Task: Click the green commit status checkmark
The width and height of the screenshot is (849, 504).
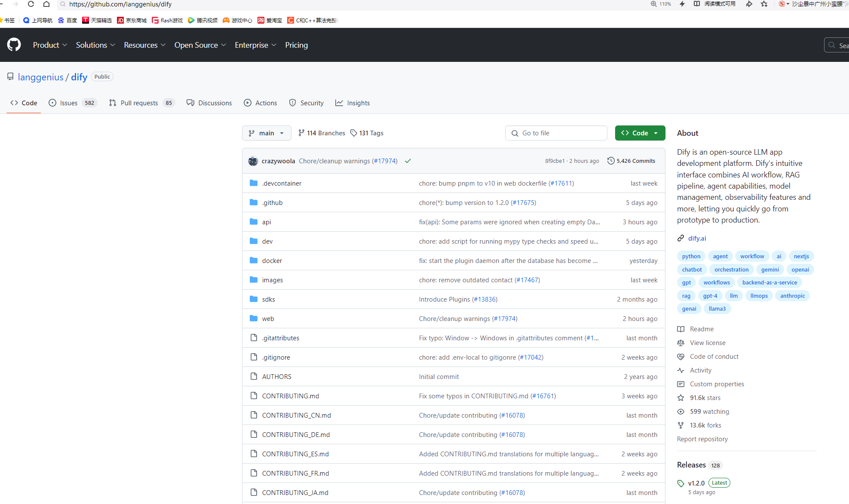Action: (408, 161)
